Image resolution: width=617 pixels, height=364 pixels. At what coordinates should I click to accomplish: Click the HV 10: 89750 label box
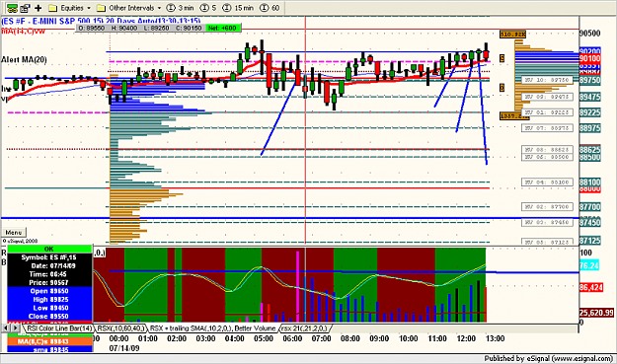547,80
